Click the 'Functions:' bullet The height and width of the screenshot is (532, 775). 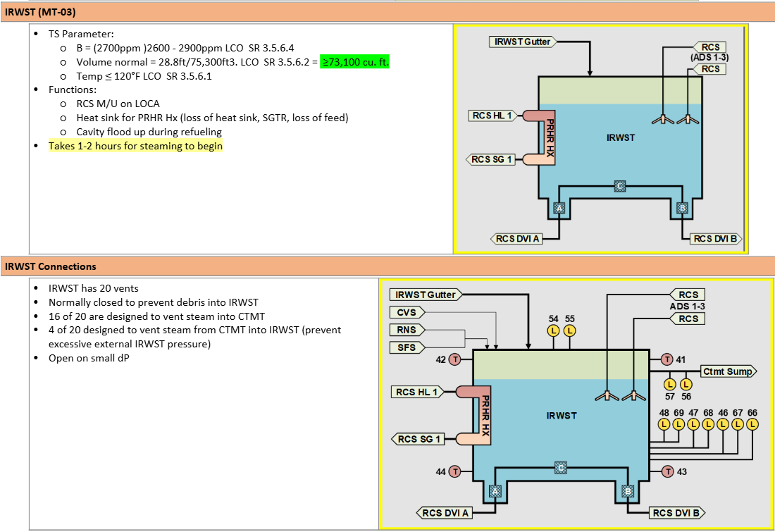pyautogui.click(x=73, y=90)
